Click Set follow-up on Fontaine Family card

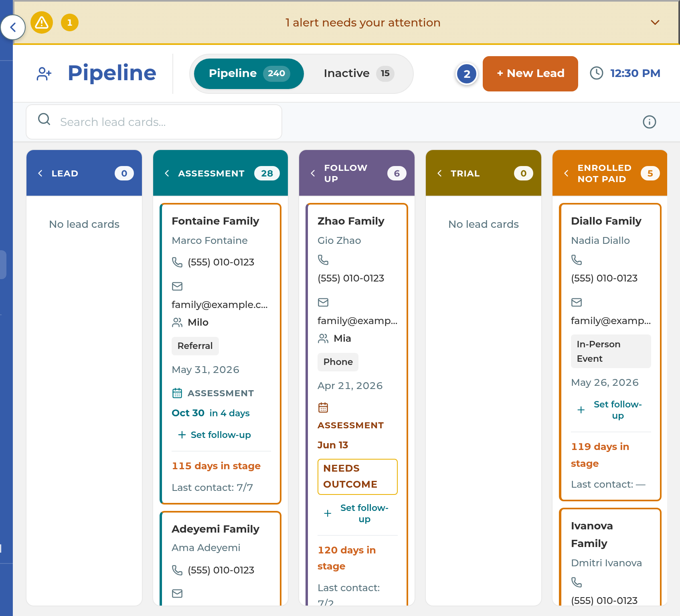click(x=215, y=435)
